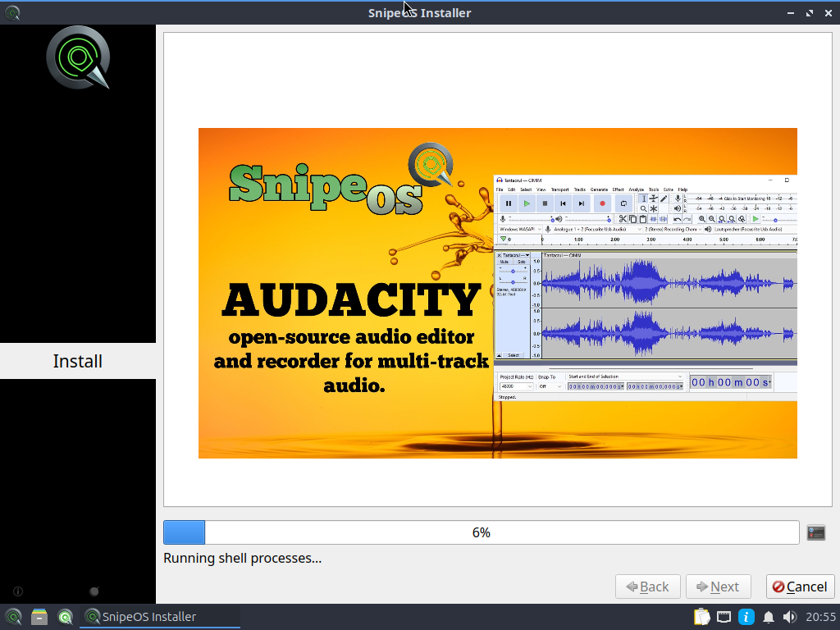This screenshot has width=840, height=630.
Task: Open the window menu icon in title bar
Action: [x=12, y=12]
